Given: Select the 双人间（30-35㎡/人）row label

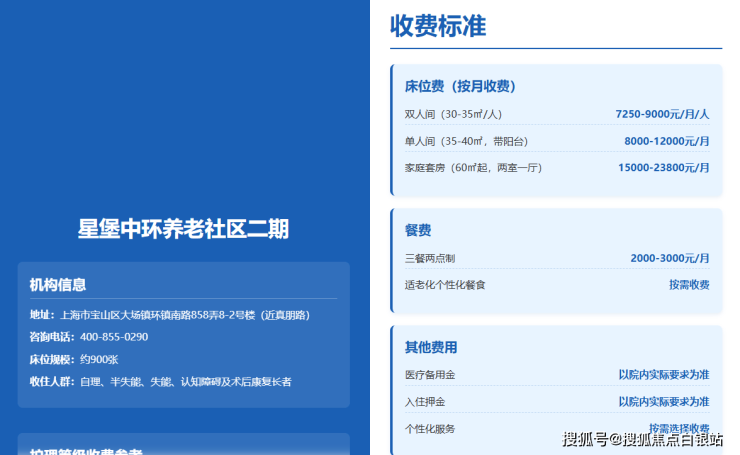Looking at the screenshot, I should pyautogui.click(x=453, y=114).
